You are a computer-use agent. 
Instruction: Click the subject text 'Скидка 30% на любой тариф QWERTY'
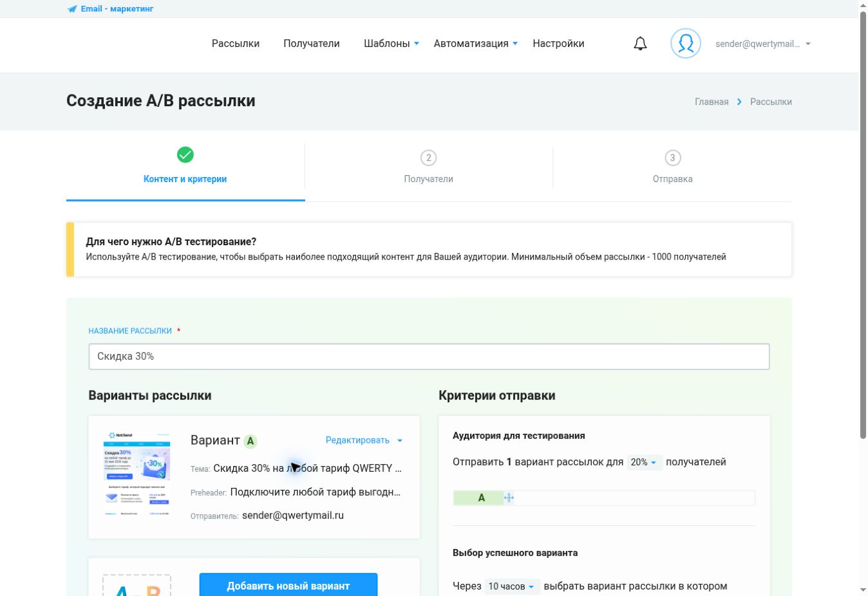click(x=307, y=469)
